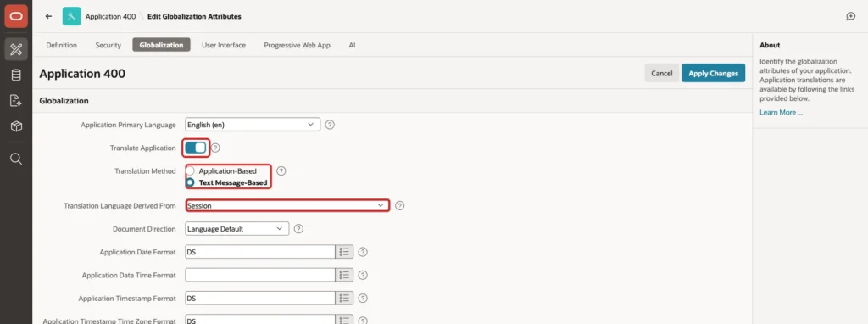Image resolution: width=868 pixels, height=324 pixels.
Task: Open the Team Development document icon
Action: coord(16,101)
